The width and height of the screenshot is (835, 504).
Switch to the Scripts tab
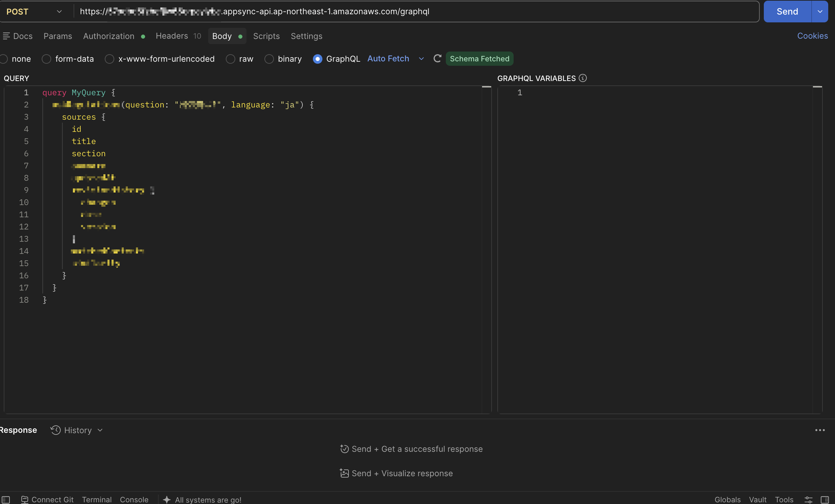coord(266,36)
